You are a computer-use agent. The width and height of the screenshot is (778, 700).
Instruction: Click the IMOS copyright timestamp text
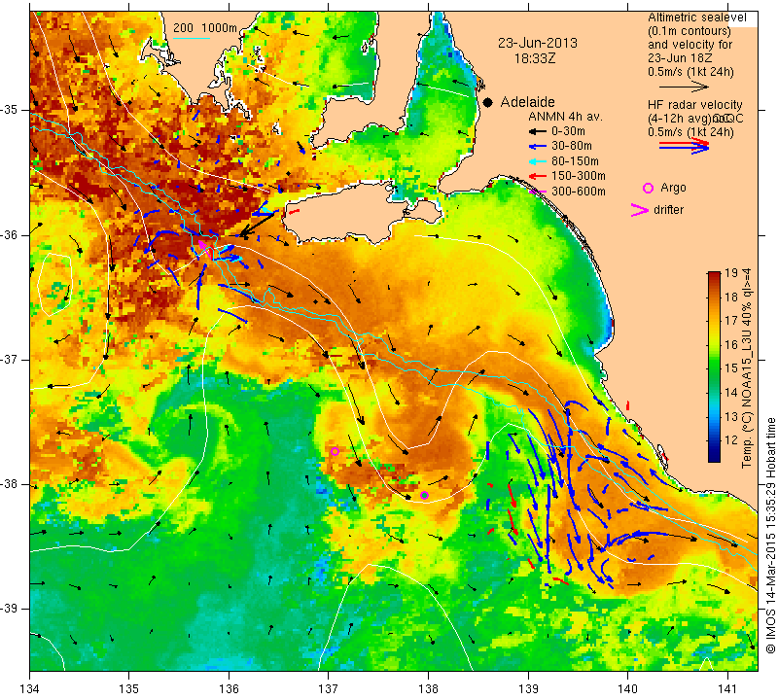(770, 536)
